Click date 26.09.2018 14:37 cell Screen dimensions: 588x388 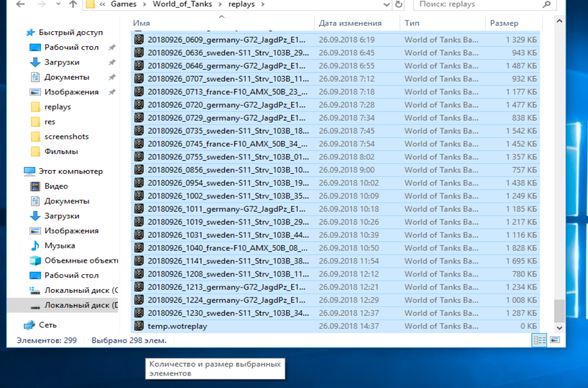[x=349, y=326]
